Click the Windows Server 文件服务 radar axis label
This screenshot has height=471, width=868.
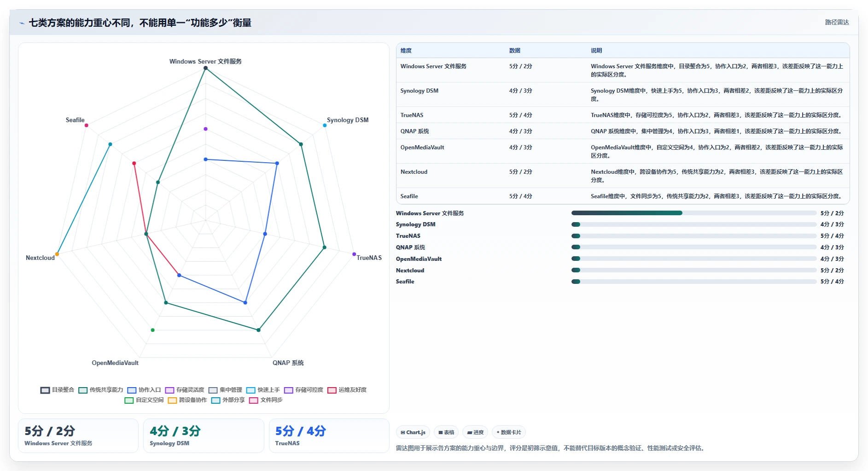pyautogui.click(x=205, y=61)
